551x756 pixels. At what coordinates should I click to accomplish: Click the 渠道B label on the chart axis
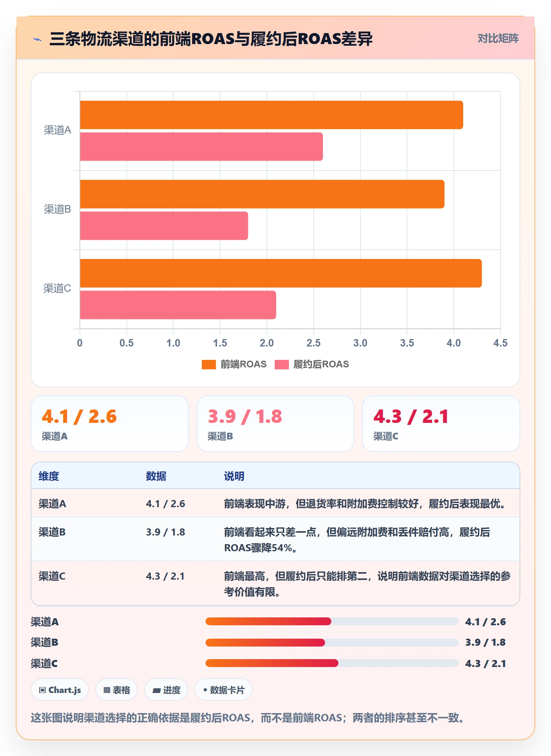pos(57,209)
